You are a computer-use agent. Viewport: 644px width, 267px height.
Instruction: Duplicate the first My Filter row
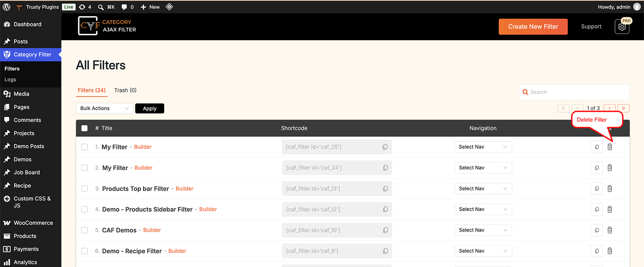tap(597, 147)
